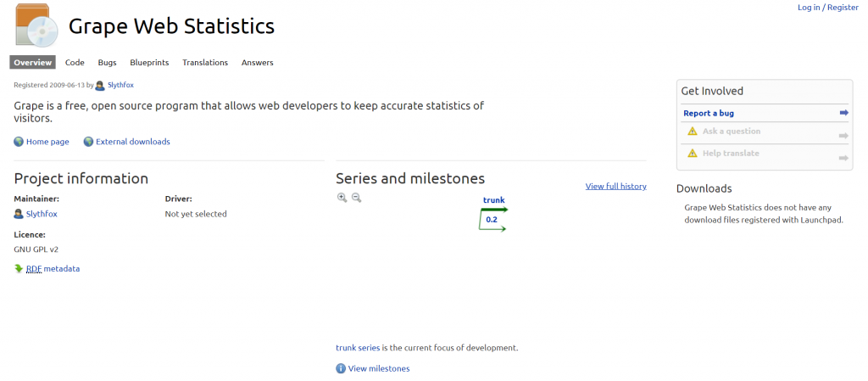Image resolution: width=868 pixels, height=381 pixels.
Task: Click the Log in / Register link
Action: [x=827, y=8]
